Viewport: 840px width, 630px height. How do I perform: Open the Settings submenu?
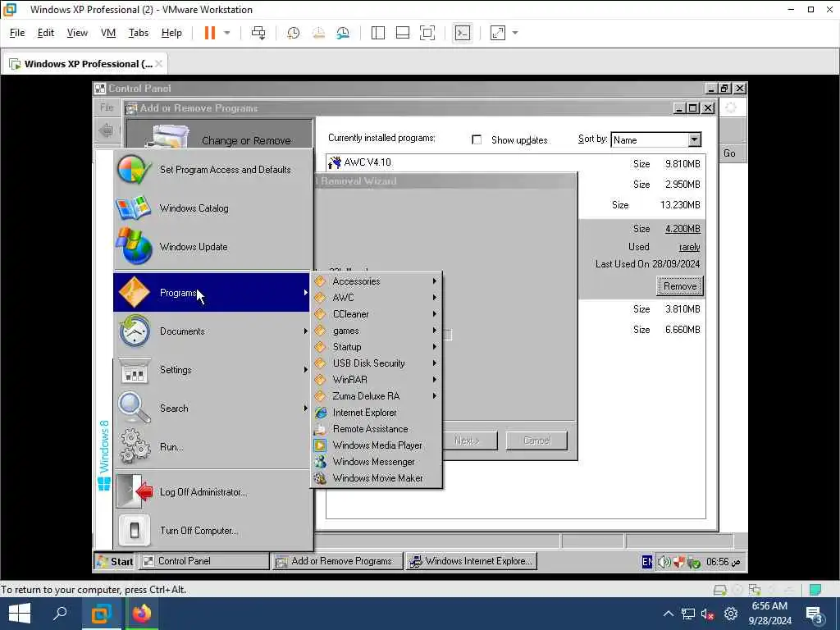coord(212,370)
